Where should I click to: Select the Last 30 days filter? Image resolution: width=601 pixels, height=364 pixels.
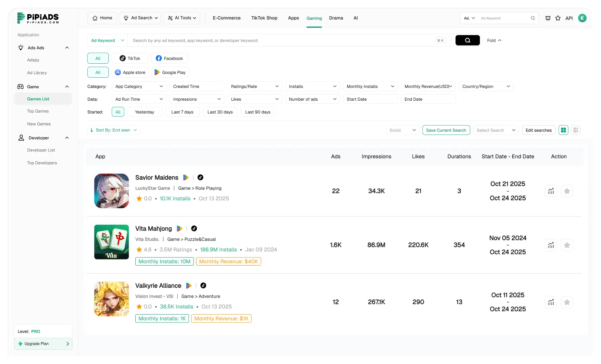tap(220, 112)
